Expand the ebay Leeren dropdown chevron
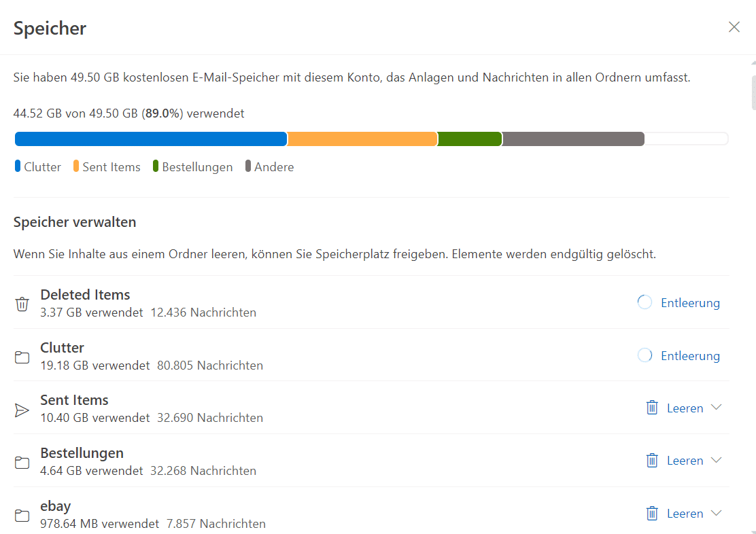The height and width of the screenshot is (534, 756). tap(716, 514)
